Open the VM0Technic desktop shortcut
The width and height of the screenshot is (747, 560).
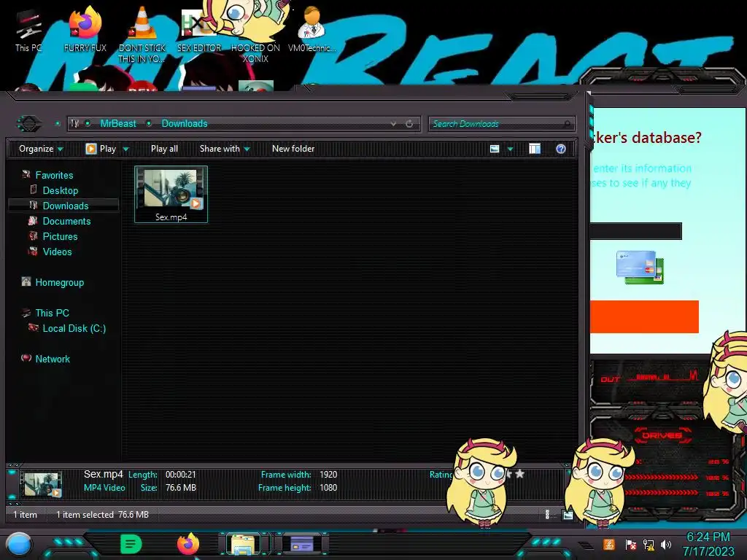[x=311, y=31]
